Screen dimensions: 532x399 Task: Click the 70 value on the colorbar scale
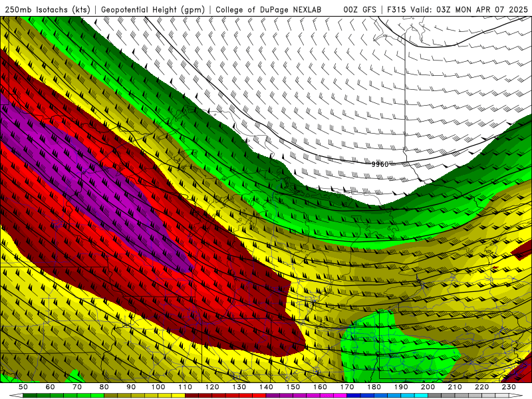click(x=77, y=387)
